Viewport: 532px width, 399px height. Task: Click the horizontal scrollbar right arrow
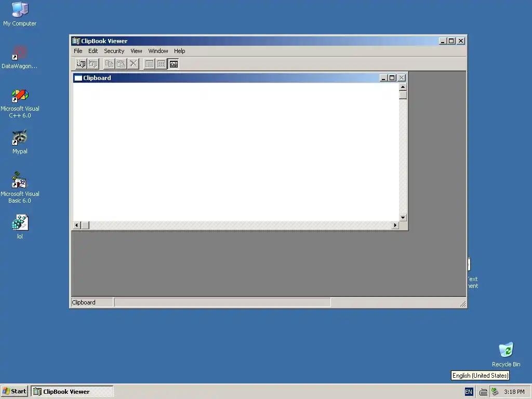click(395, 225)
